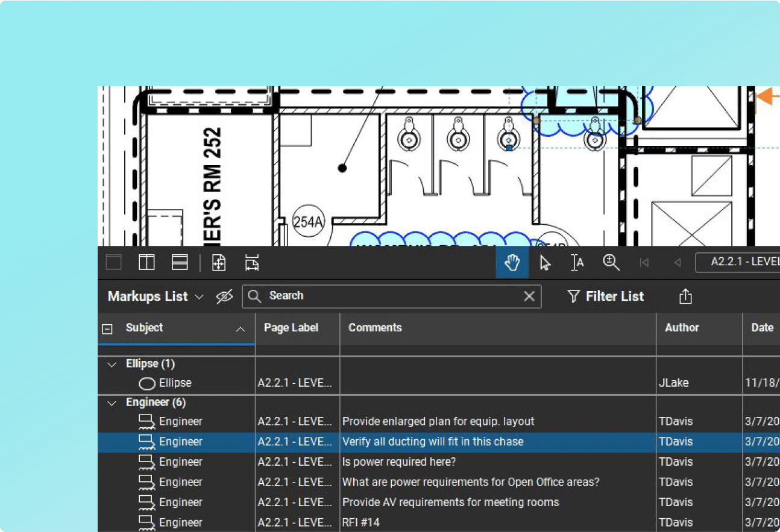780x532 pixels.
Task: Switch to split horizontal view
Action: pyautogui.click(x=180, y=263)
